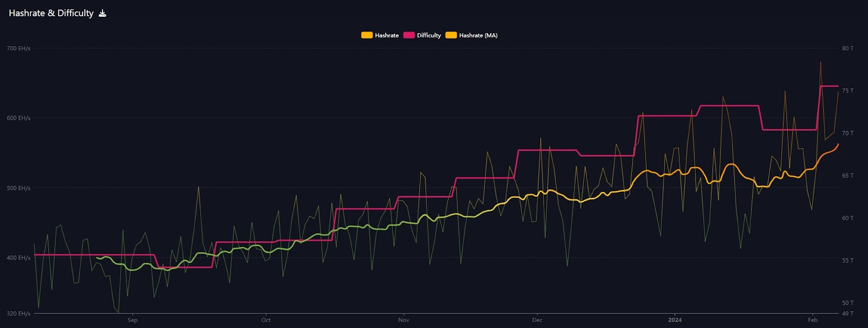The width and height of the screenshot is (868, 328).
Task: Click the Dec date label
Action: [x=537, y=320]
